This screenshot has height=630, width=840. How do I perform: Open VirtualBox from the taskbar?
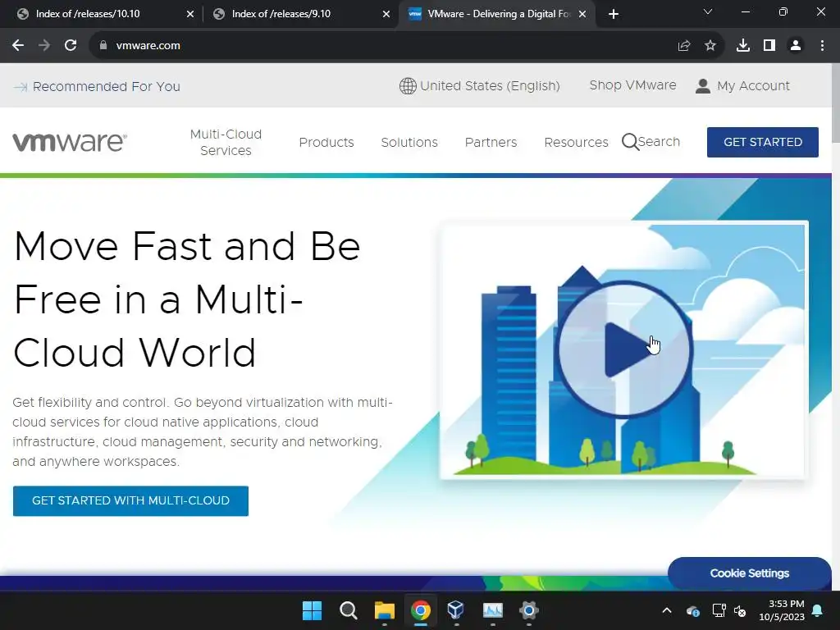456,610
